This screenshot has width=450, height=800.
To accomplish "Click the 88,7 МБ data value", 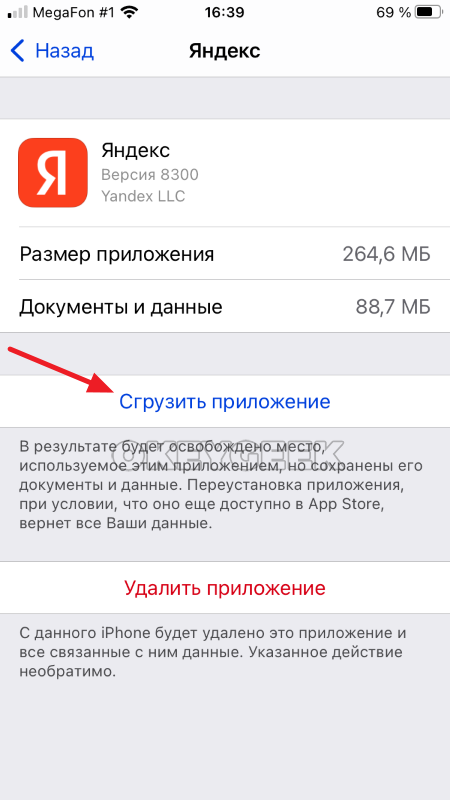I will click(393, 307).
